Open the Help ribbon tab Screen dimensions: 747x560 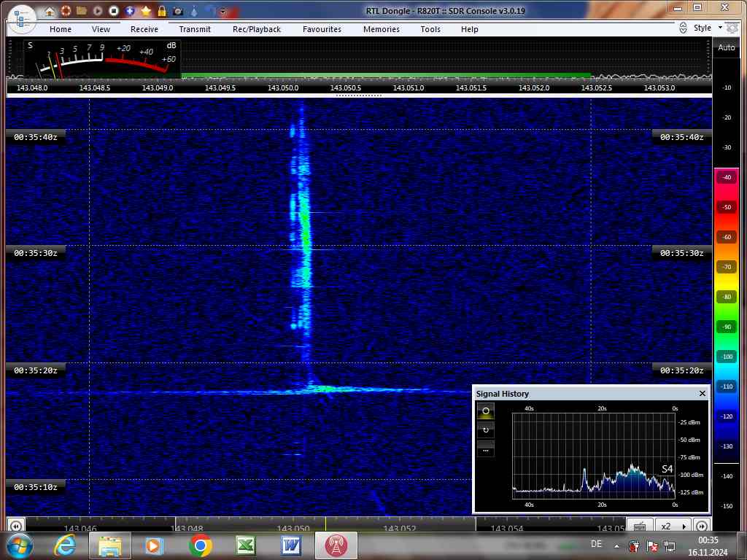(x=469, y=29)
